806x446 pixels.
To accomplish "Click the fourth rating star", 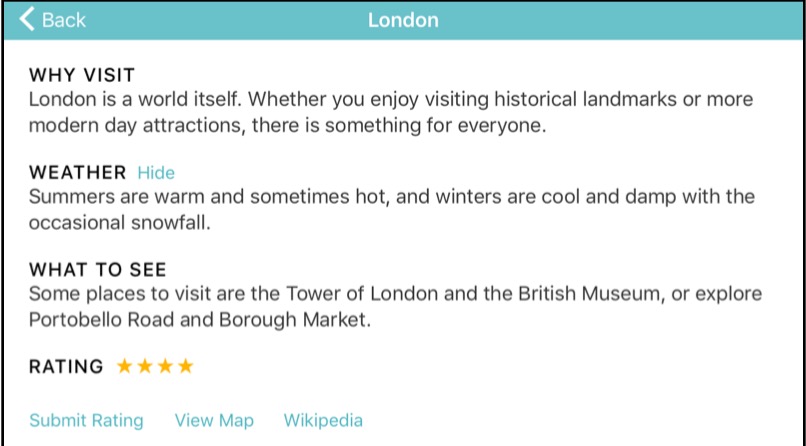I will (x=185, y=367).
